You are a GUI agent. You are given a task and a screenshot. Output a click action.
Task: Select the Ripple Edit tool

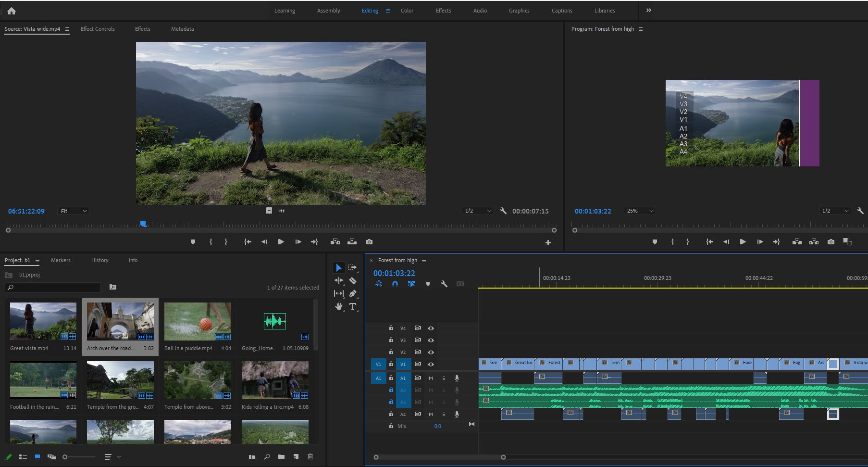pos(339,280)
